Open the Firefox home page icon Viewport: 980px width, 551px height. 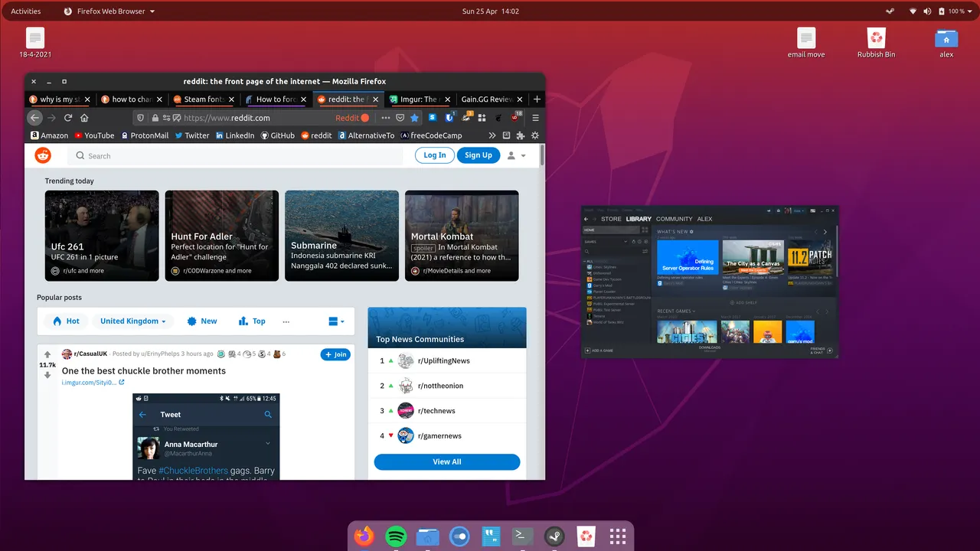pos(84,118)
